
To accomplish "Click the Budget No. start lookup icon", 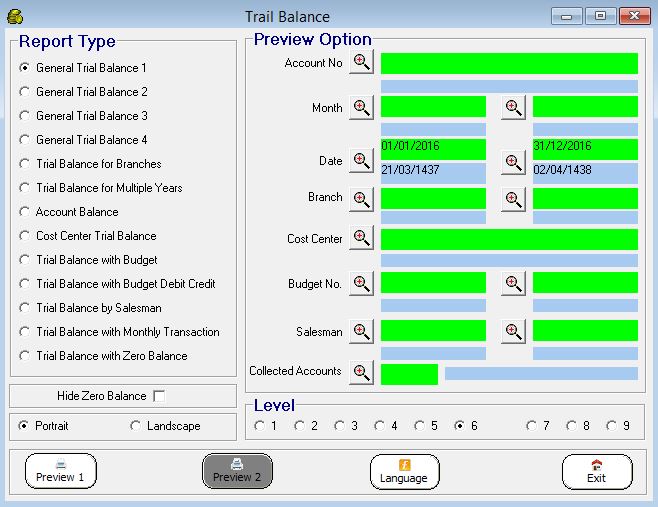I will click(361, 283).
